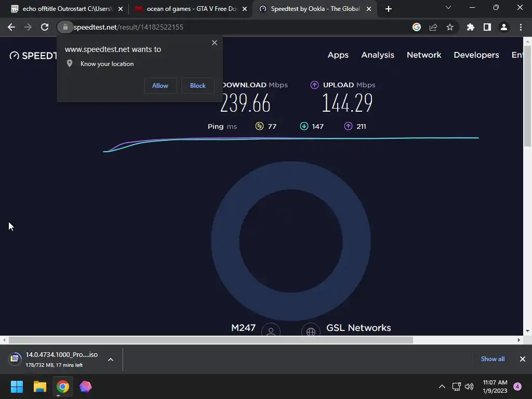Bookmark this page with the star icon
The height and width of the screenshot is (399, 532).
450,27
